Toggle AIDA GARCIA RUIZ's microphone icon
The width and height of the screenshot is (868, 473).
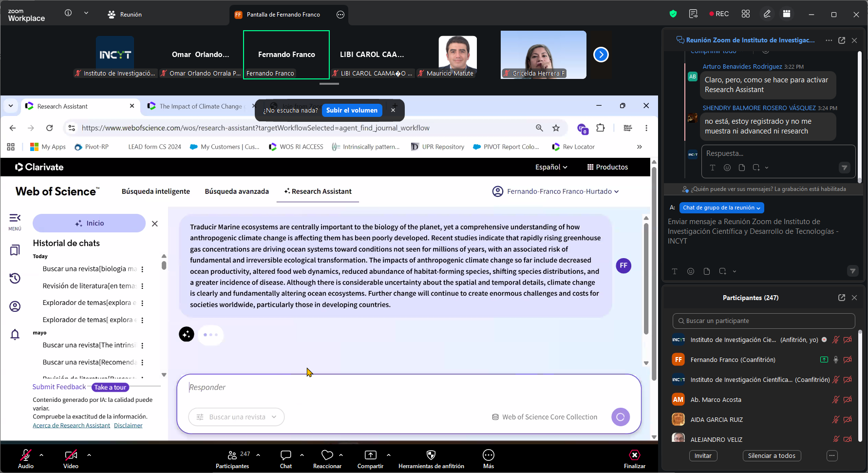click(836, 420)
